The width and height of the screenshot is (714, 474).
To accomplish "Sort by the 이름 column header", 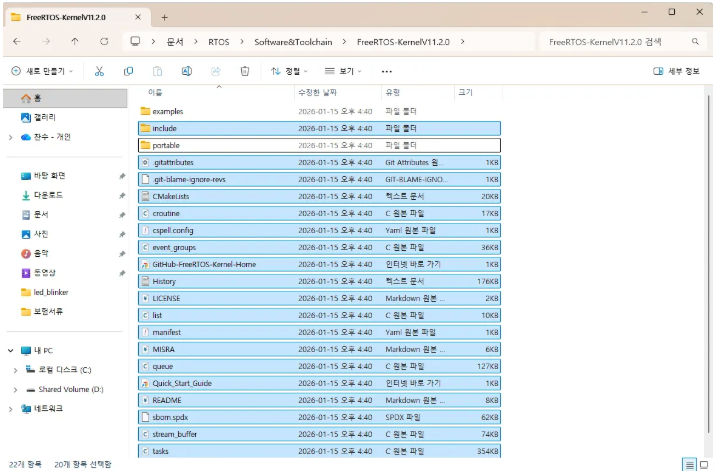I will [218, 92].
